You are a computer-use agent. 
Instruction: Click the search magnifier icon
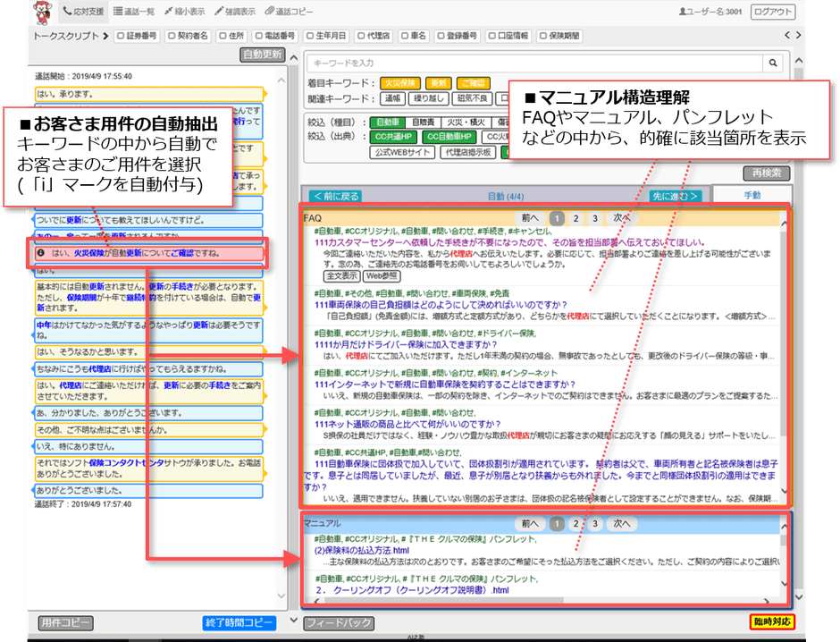coord(774,63)
